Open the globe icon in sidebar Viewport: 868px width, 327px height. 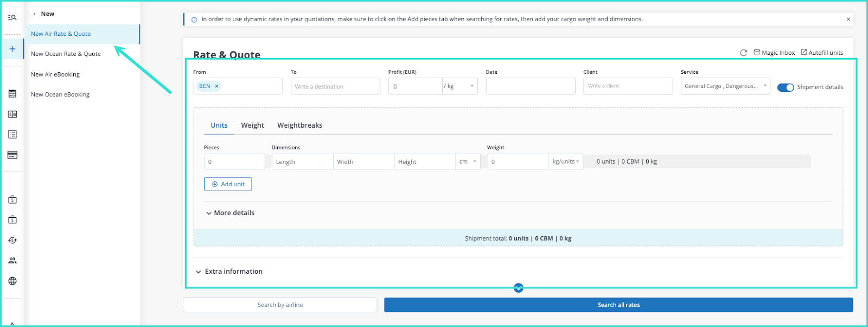pos(12,281)
